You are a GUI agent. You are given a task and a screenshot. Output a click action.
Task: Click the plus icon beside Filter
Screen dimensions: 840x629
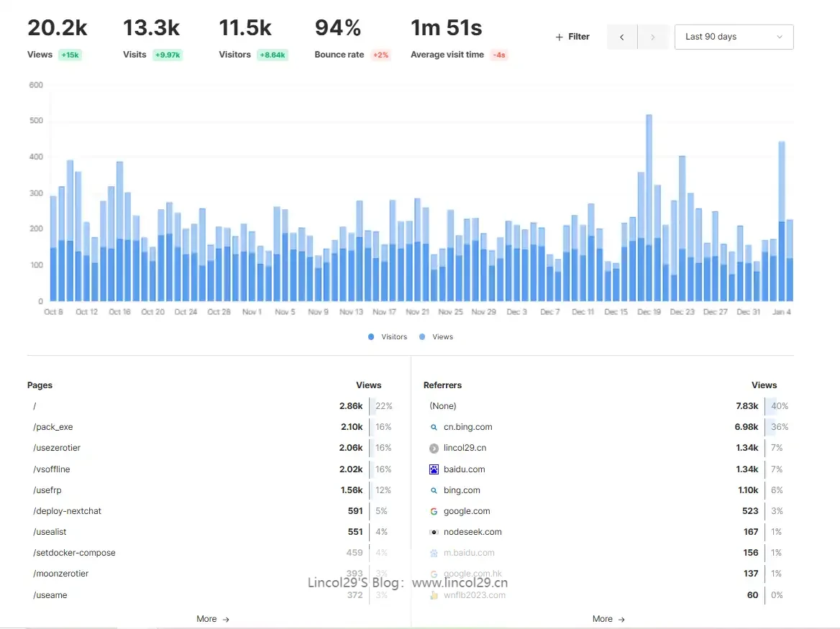tap(560, 37)
